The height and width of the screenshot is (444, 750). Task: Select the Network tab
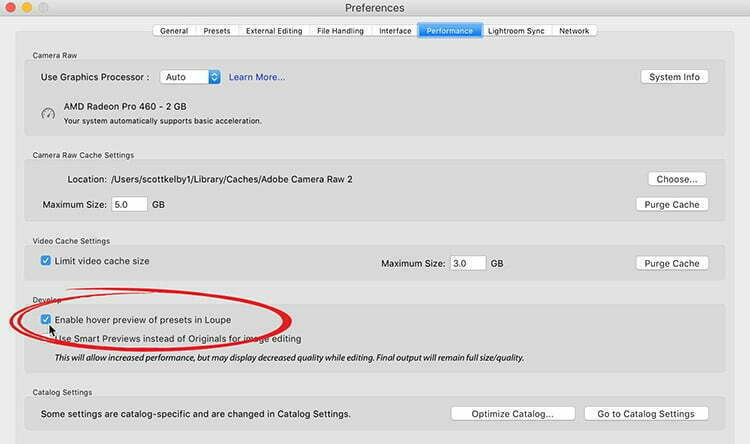(574, 31)
